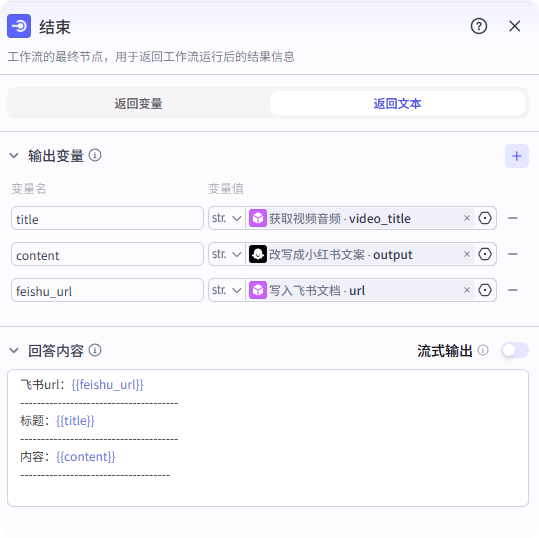Remove the title output variable
This screenshot has height=538, width=539.
point(513,218)
